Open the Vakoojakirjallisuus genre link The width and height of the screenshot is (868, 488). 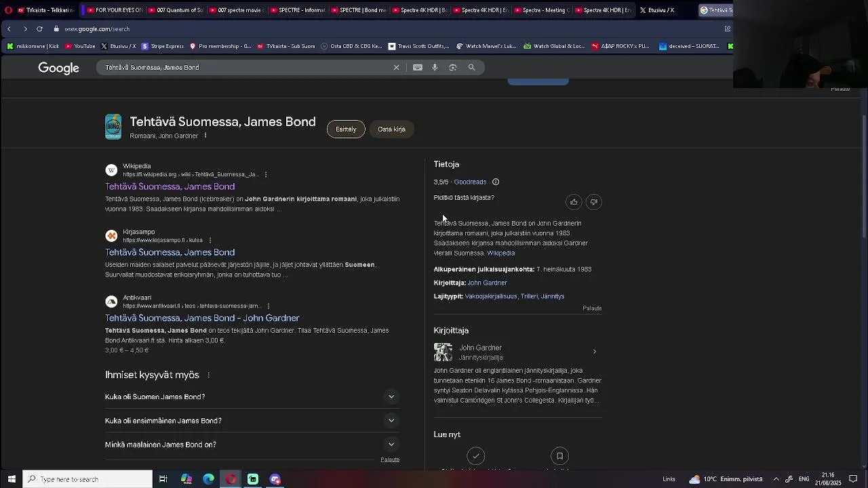(491, 297)
